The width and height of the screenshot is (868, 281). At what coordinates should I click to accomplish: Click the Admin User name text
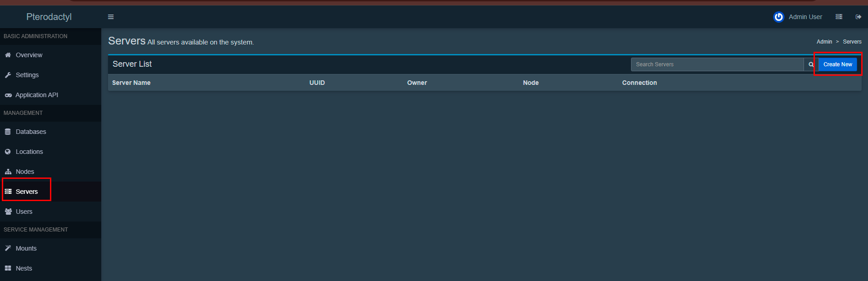[805, 17]
